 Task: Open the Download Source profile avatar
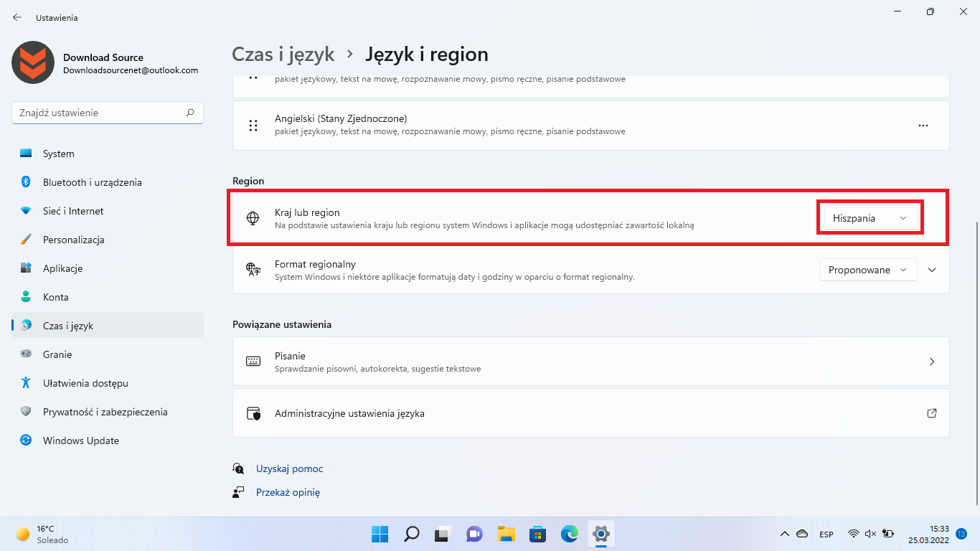[x=33, y=62]
